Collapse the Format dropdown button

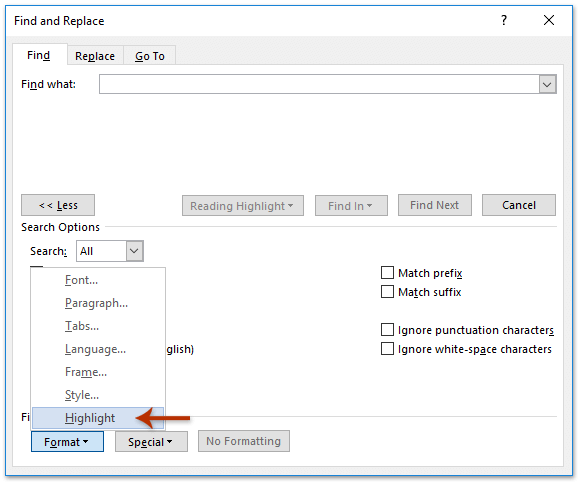67,442
